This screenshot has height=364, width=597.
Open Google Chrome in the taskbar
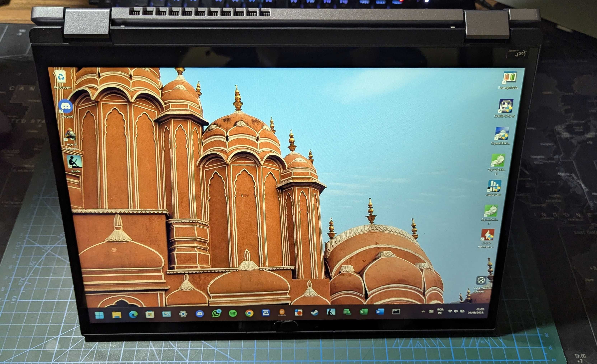coord(249,313)
